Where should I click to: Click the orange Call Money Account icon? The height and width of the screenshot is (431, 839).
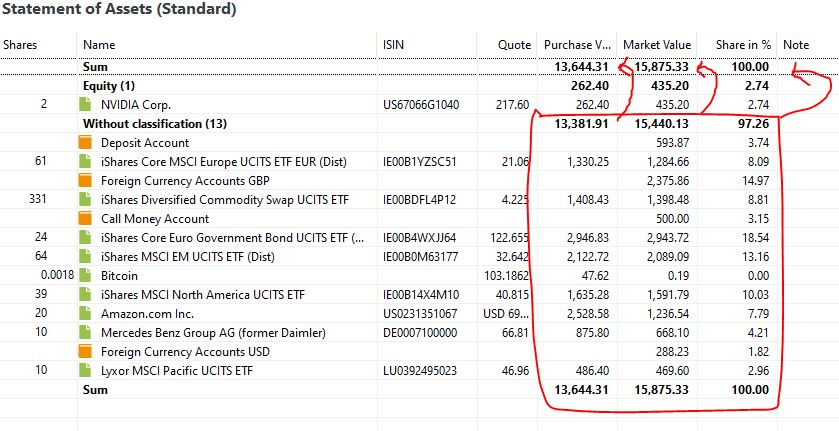coord(86,218)
